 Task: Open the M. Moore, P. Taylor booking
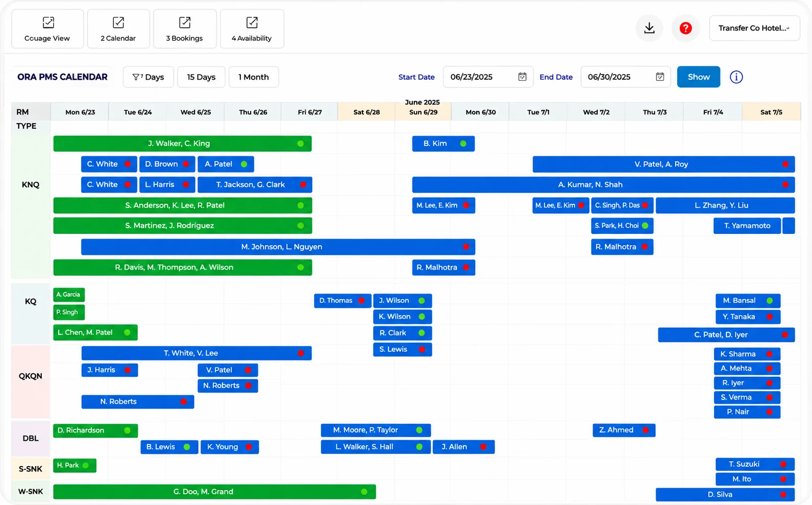pos(376,430)
